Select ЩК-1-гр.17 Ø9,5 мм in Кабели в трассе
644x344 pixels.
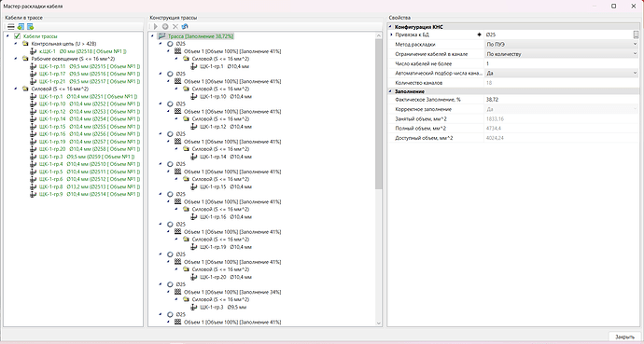coord(89,74)
